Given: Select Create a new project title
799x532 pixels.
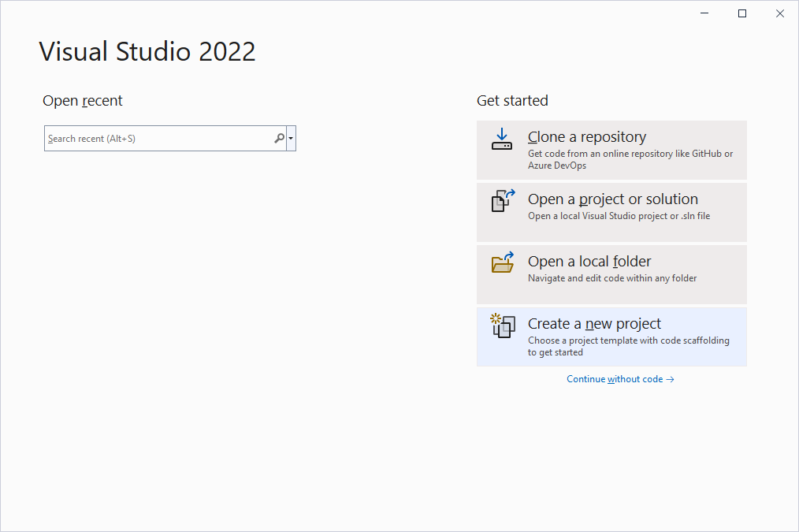Looking at the screenshot, I should (x=594, y=324).
